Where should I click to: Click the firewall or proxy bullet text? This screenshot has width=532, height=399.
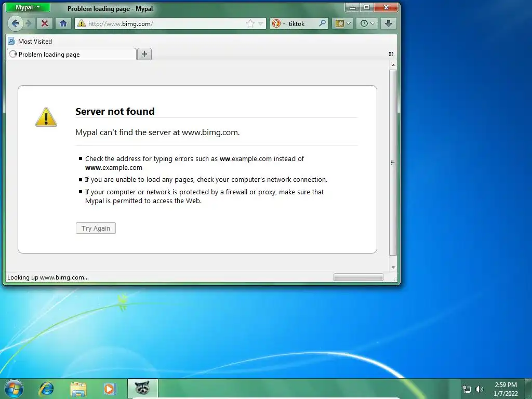(204, 196)
